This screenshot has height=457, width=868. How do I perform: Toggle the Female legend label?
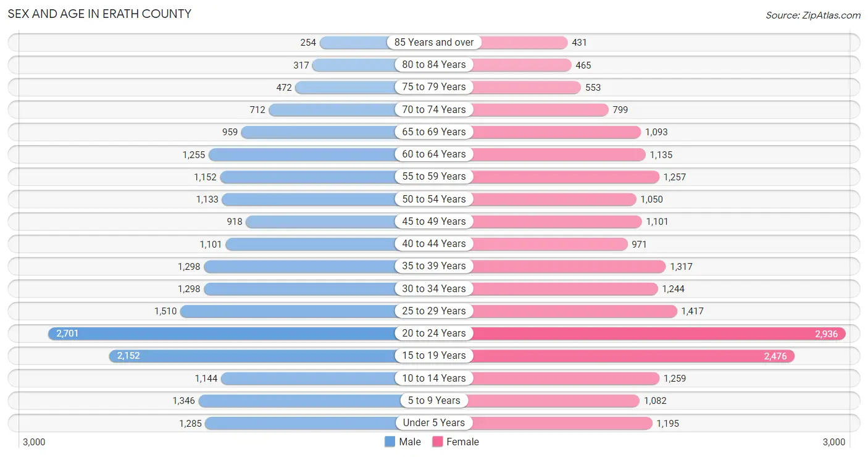point(463,442)
